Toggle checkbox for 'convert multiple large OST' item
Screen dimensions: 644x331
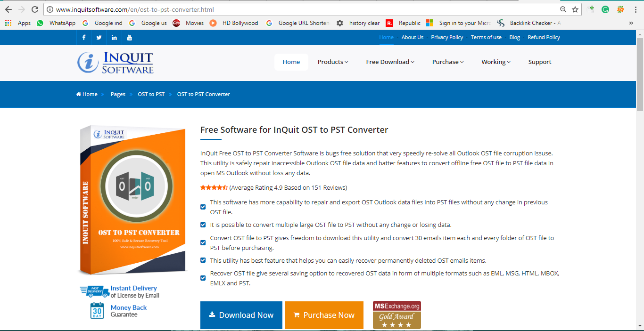click(x=203, y=225)
